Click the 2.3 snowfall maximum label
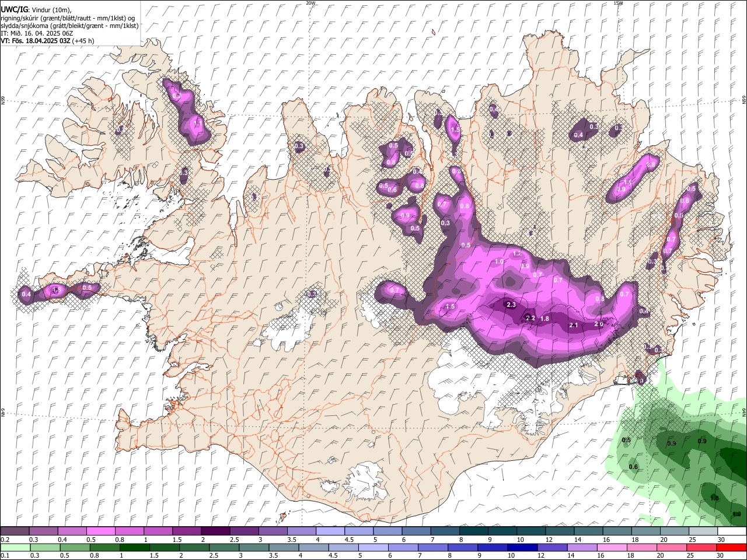Image resolution: width=747 pixels, height=560 pixels. click(x=511, y=305)
